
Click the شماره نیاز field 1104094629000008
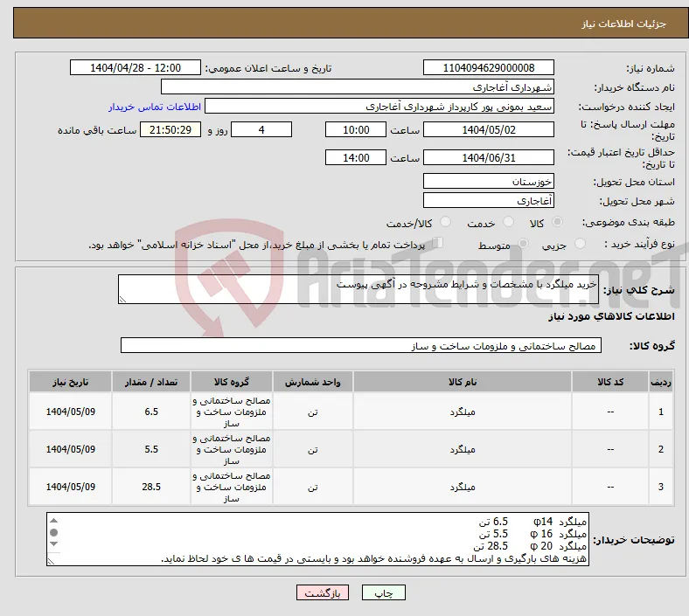pos(488,67)
